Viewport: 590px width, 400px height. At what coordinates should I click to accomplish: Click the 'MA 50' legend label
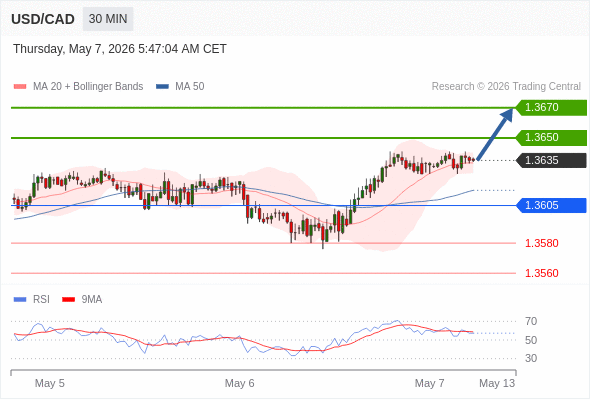point(190,87)
